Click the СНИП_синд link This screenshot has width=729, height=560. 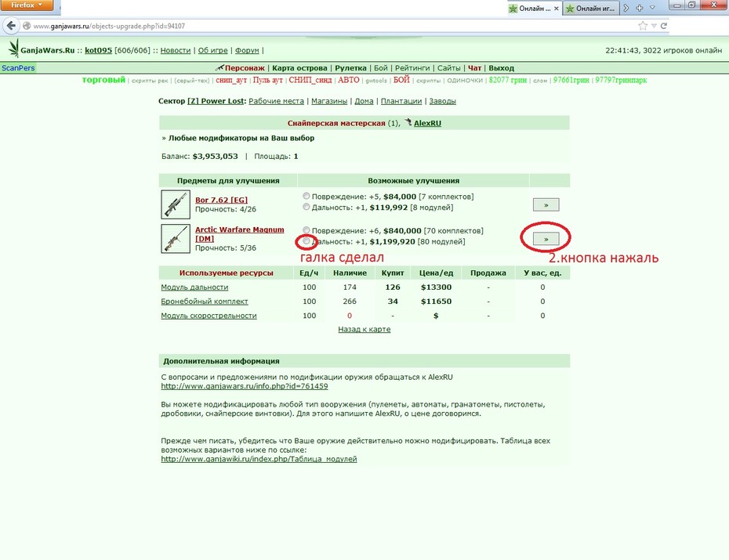(310, 80)
